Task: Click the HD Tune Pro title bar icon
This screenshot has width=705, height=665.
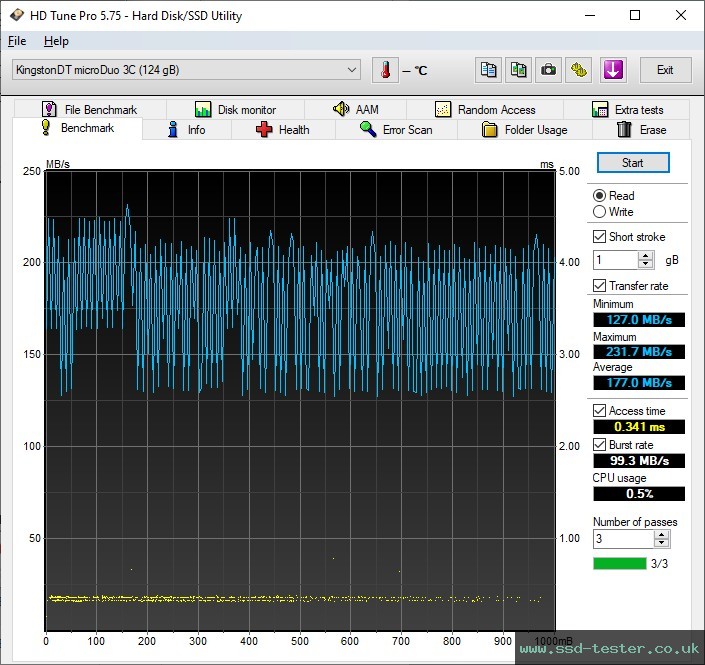Action: 17,15
